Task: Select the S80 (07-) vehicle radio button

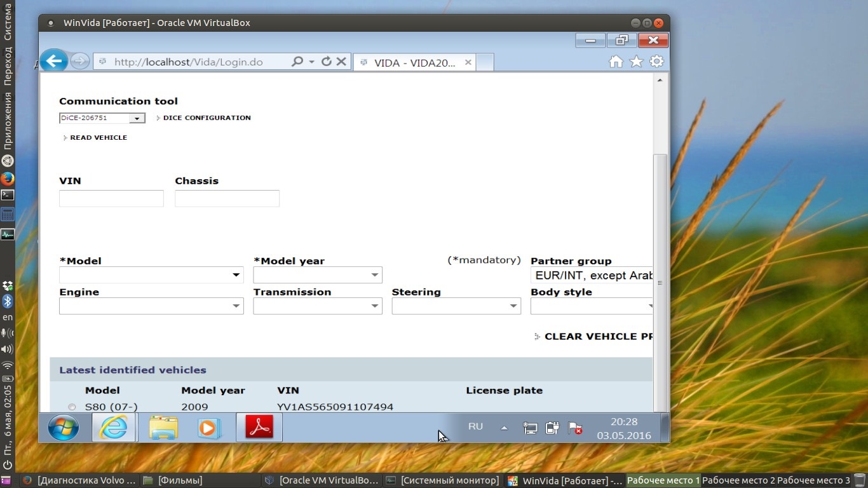Action: click(x=72, y=407)
